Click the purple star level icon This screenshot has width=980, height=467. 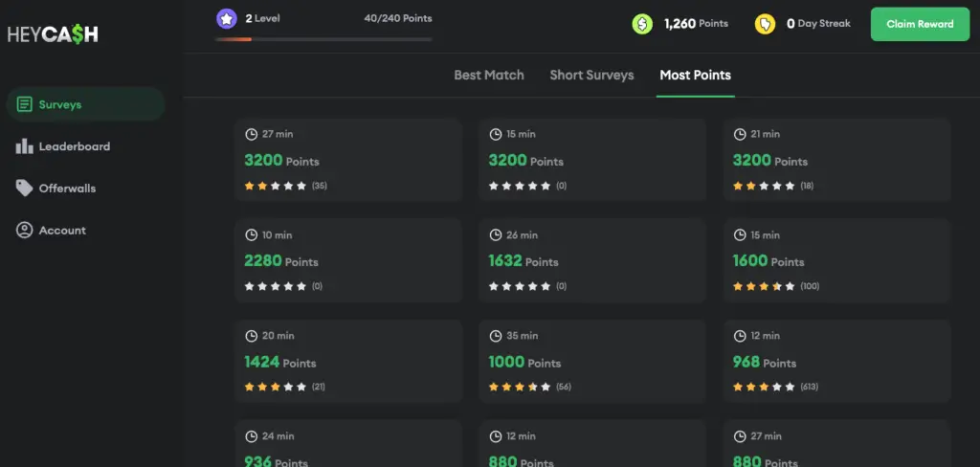227,19
